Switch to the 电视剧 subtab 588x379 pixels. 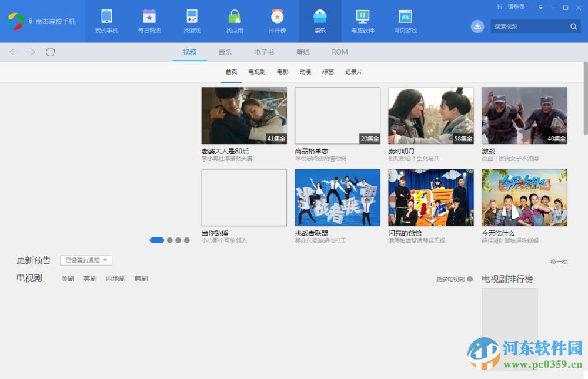click(x=256, y=71)
